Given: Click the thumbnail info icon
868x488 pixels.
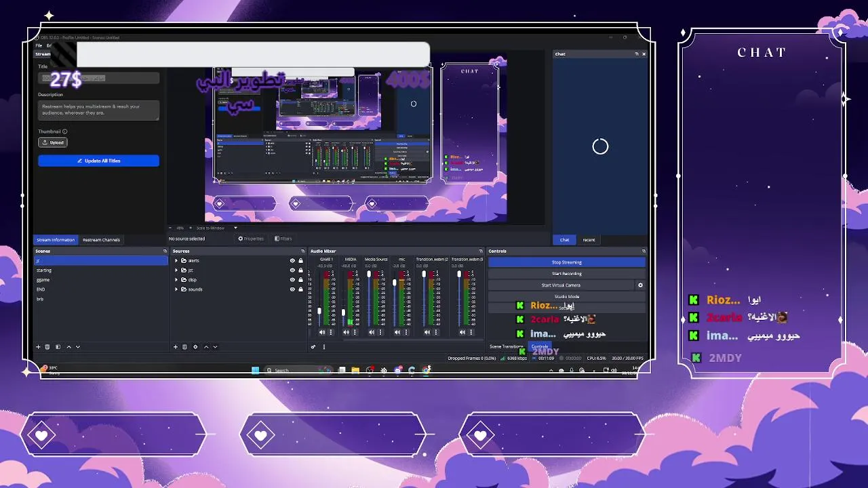Looking at the screenshot, I should [65, 131].
